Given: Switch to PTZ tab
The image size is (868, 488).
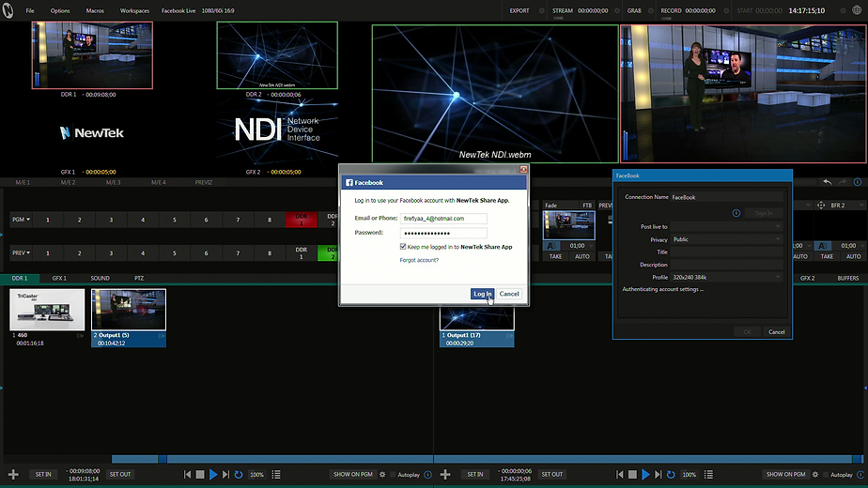Looking at the screenshot, I should 139,279.
